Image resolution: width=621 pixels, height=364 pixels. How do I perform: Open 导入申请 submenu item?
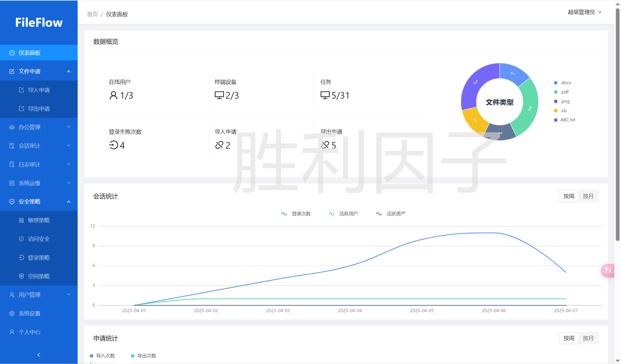(x=39, y=90)
